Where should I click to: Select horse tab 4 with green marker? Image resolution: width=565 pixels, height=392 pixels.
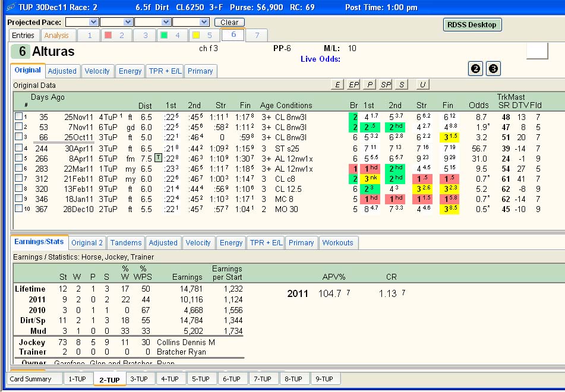pyautogui.click(x=172, y=35)
